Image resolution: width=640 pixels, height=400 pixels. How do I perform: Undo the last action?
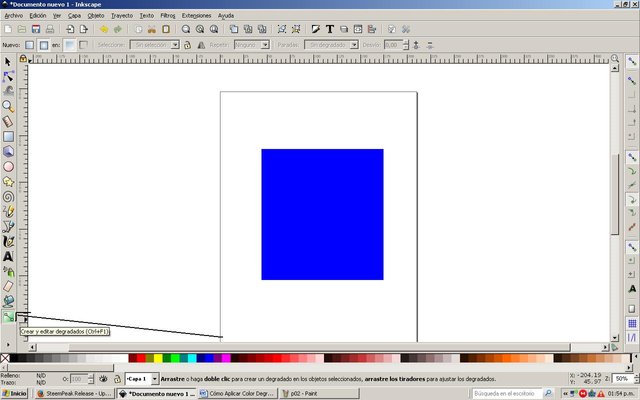(x=104, y=29)
